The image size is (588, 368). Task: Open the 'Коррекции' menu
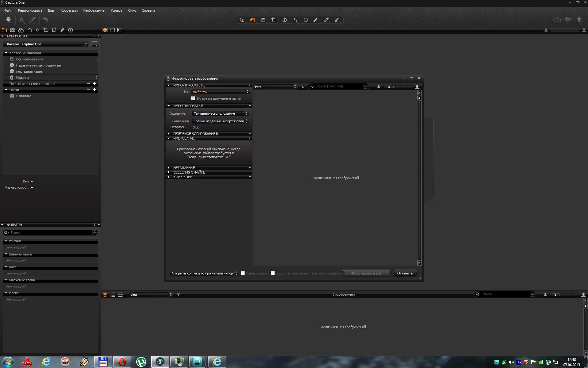pos(69,10)
